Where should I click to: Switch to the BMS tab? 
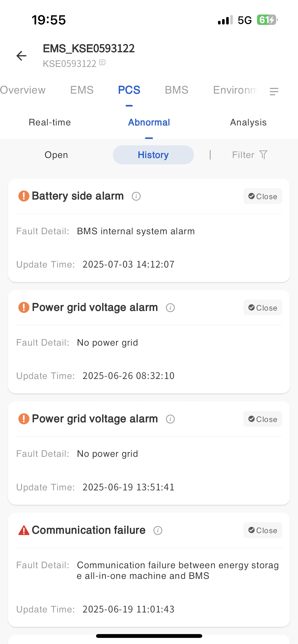(x=177, y=90)
